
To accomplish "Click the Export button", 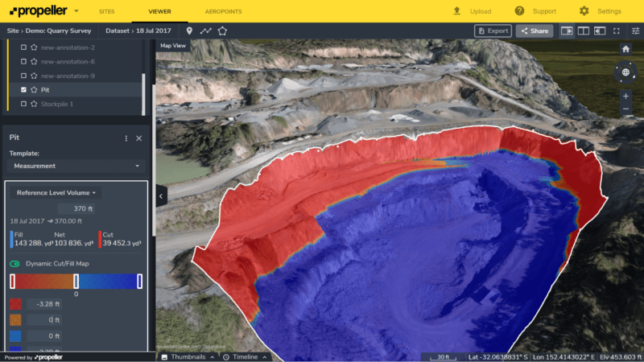I will 493,31.
